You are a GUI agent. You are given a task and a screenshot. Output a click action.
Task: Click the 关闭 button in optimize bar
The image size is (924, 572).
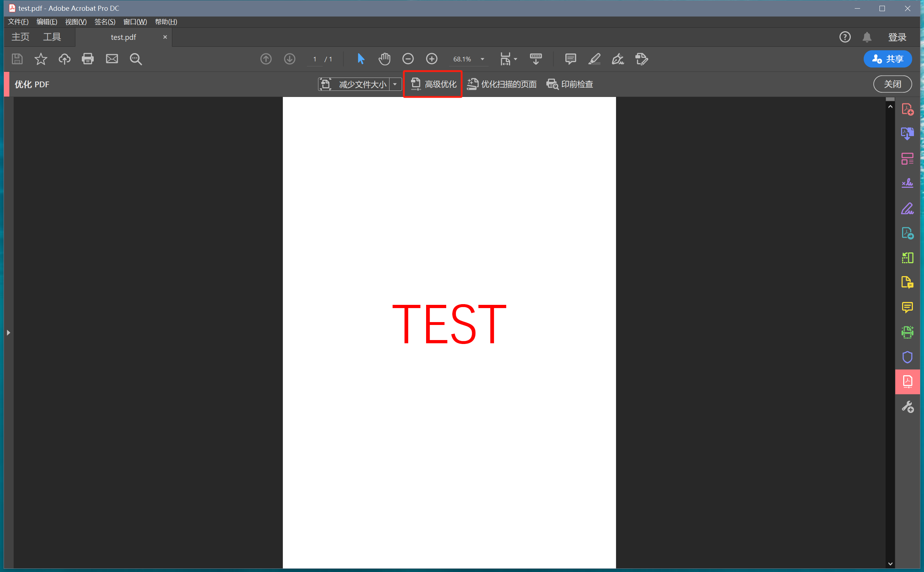892,84
